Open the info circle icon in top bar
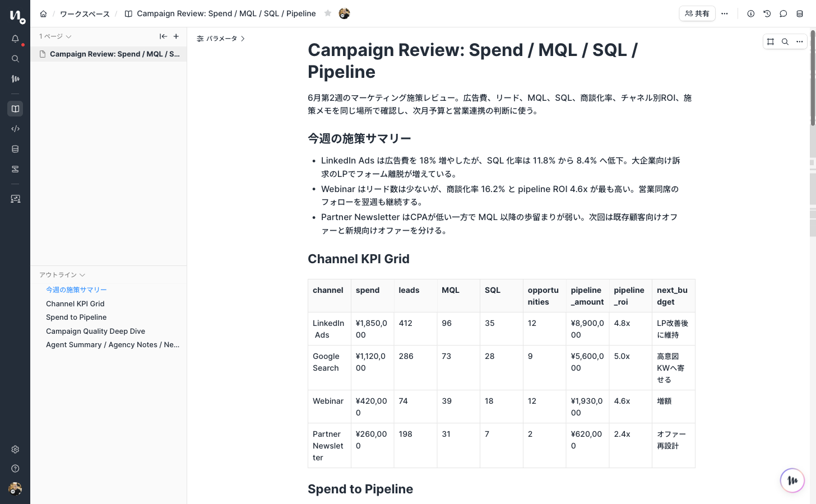 (751, 13)
